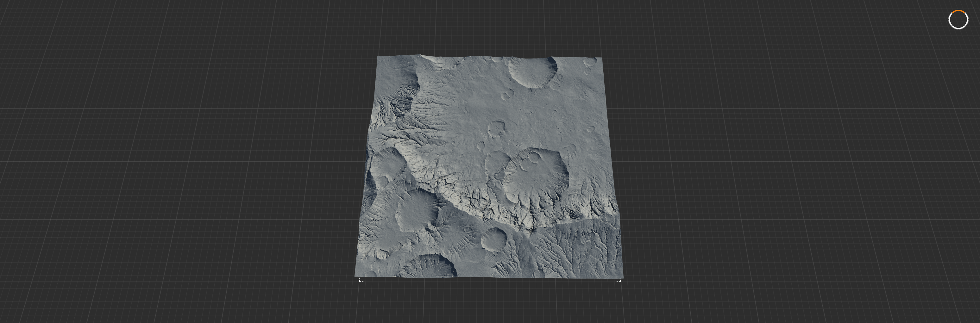Click the orange arc of the orientation ring

click(x=959, y=11)
